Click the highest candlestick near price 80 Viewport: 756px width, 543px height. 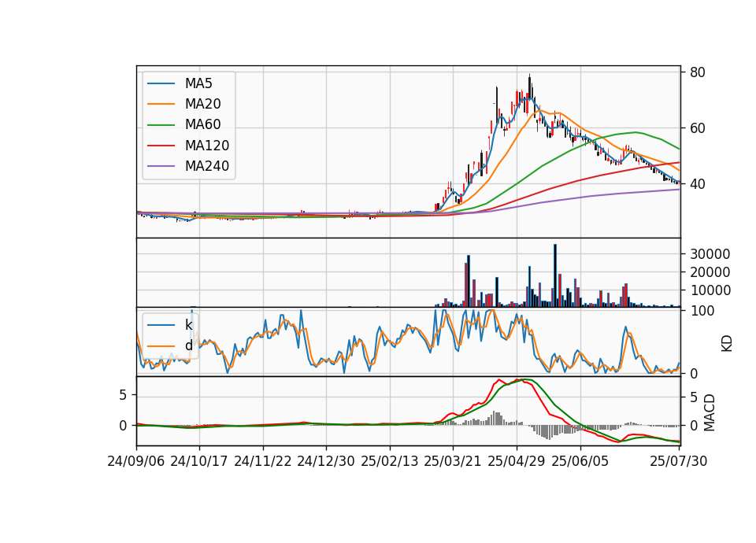coord(529,86)
